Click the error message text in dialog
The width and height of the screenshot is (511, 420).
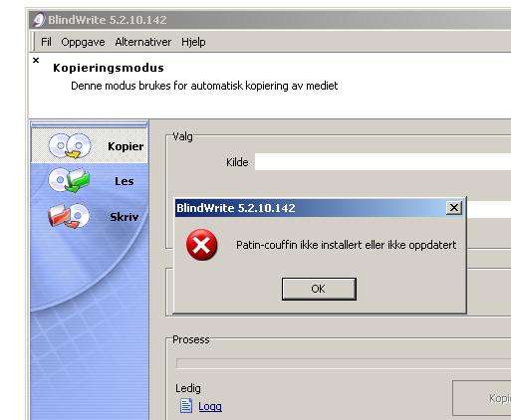coord(346,245)
